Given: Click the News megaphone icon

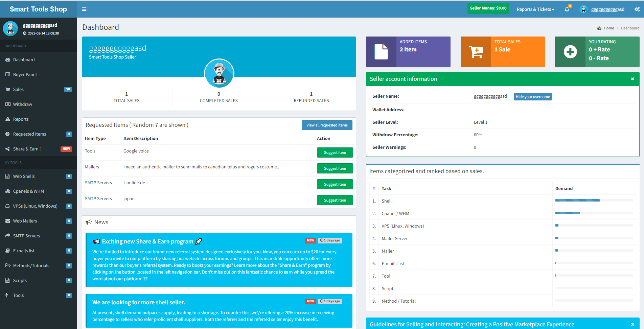Looking at the screenshot, I should [x=89, y=222].
